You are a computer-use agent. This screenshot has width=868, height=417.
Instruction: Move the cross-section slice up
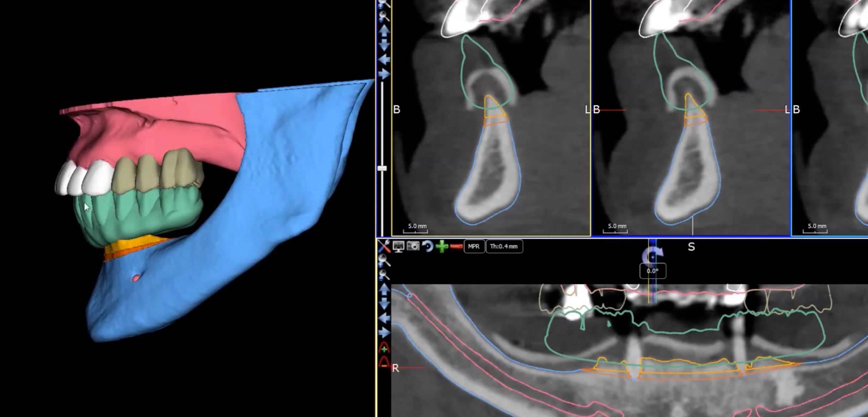(384, 31)
